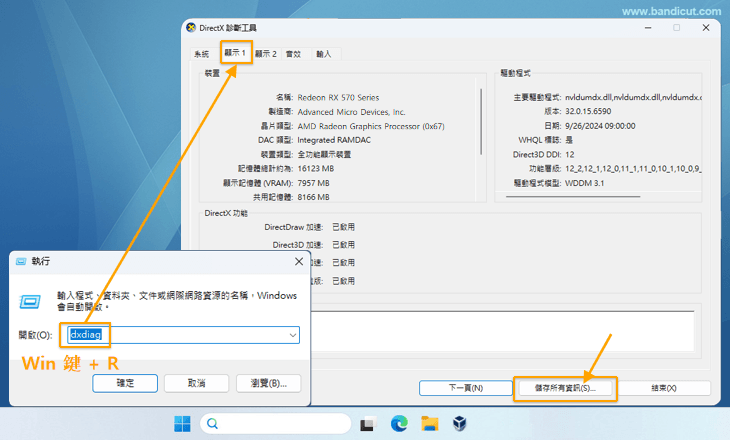Click the AMD Radeon Graphics Processor (0x67) text
The height and width of the screenshot is (440, 730).
tap(371, 126)
